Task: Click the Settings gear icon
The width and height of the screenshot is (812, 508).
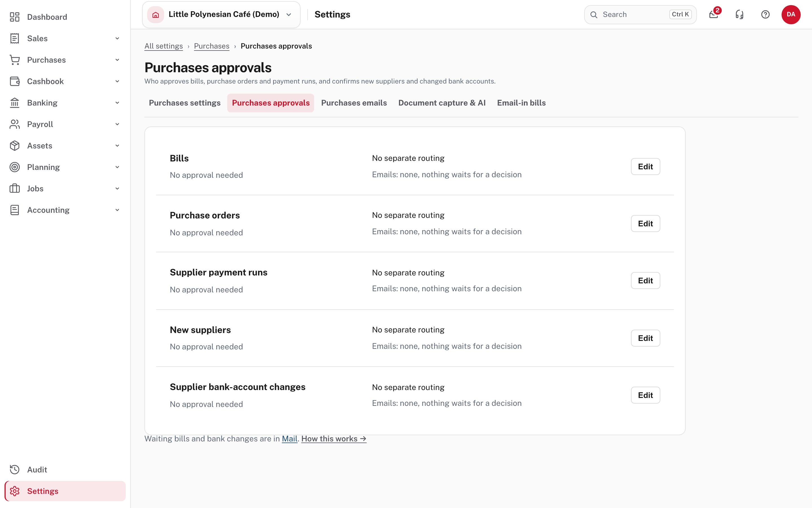Action: [14, 491]
